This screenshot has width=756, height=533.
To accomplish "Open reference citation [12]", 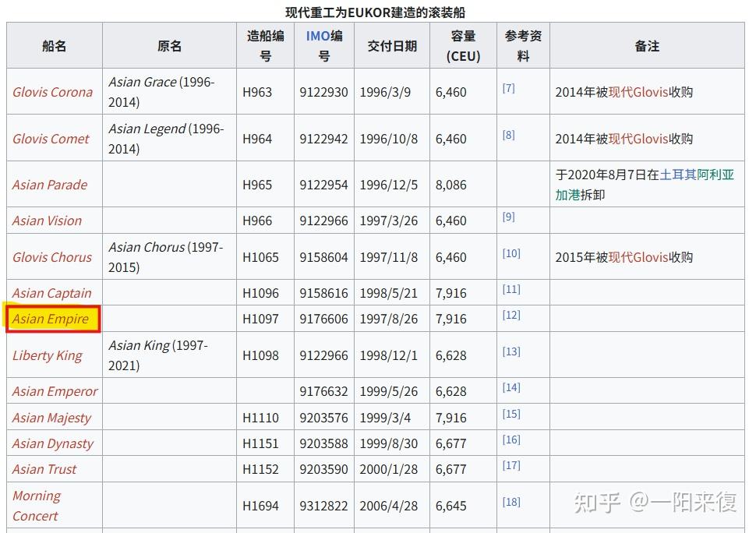I will (511, 315).
